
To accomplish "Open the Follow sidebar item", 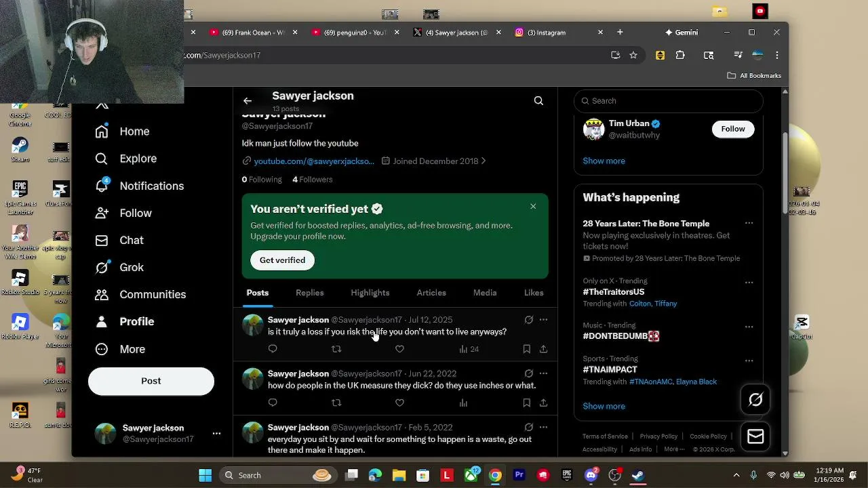I will (x=123, y=213).
